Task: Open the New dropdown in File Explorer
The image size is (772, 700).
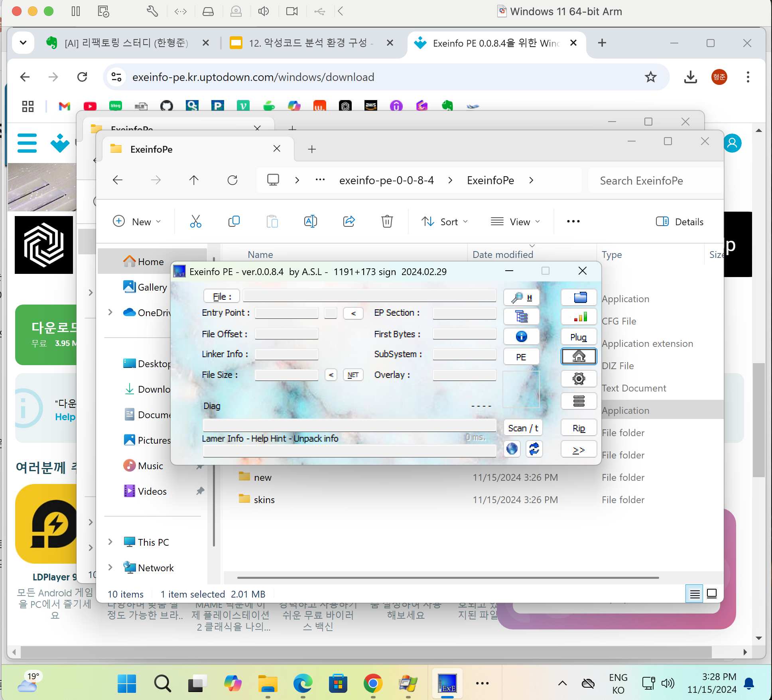Action: (137, 222)
